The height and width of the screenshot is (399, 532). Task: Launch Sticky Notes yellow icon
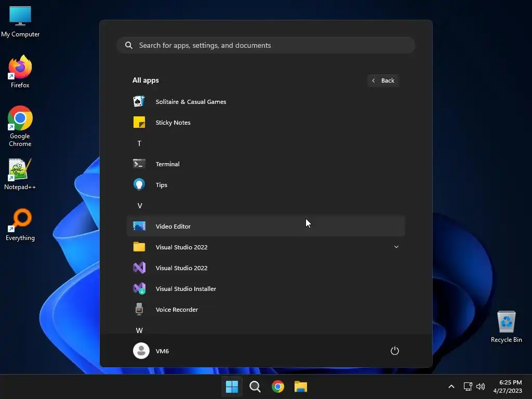pyautogui.click(x=139, y=123)
